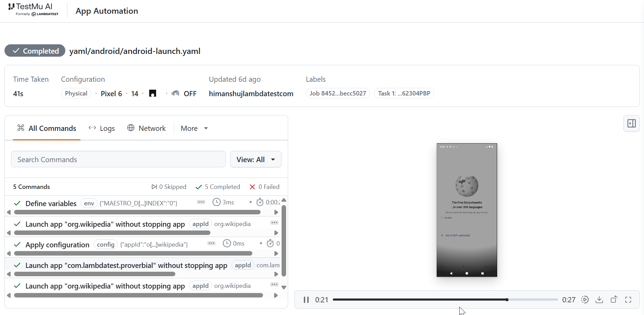The width and height of the screenshot is (644, 315).
Task: Enter fullscreen video mode
Action: pos(628,300)
